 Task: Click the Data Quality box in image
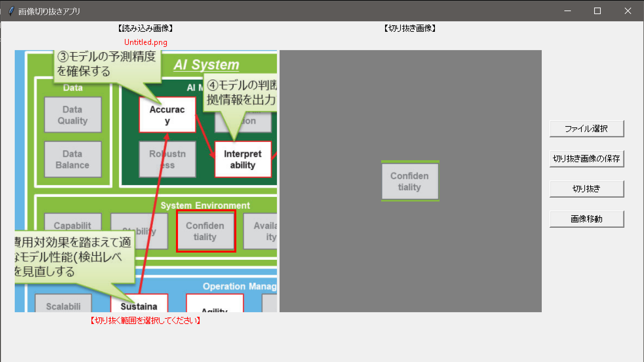click(73, 115)
